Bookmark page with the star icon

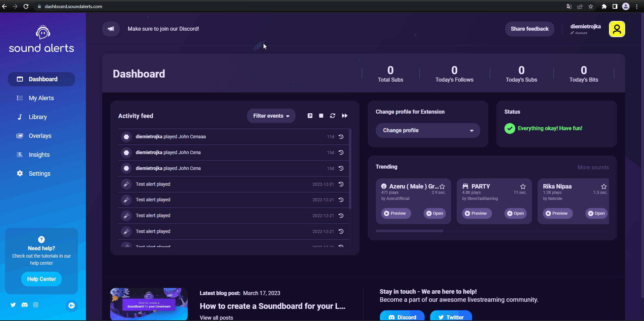tap(591, 6)
